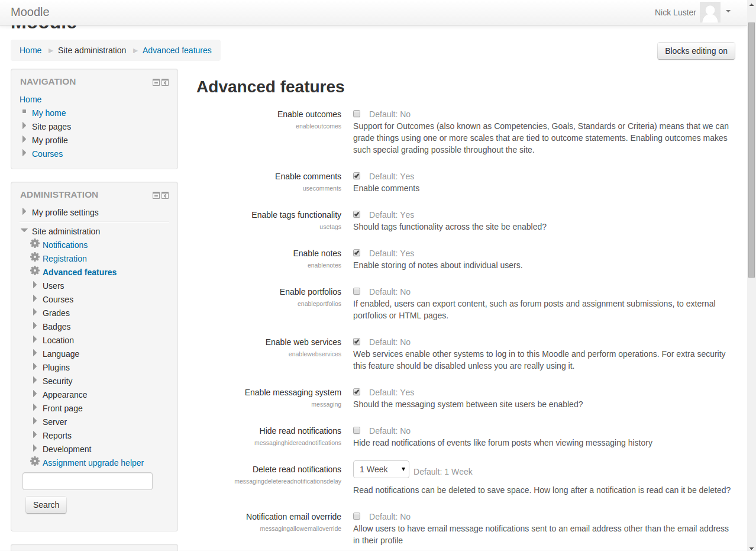756x551 pixels.
Task: Open the Delete read notifications dropdown
Action: pyautogui.click(x=381, y=469)
